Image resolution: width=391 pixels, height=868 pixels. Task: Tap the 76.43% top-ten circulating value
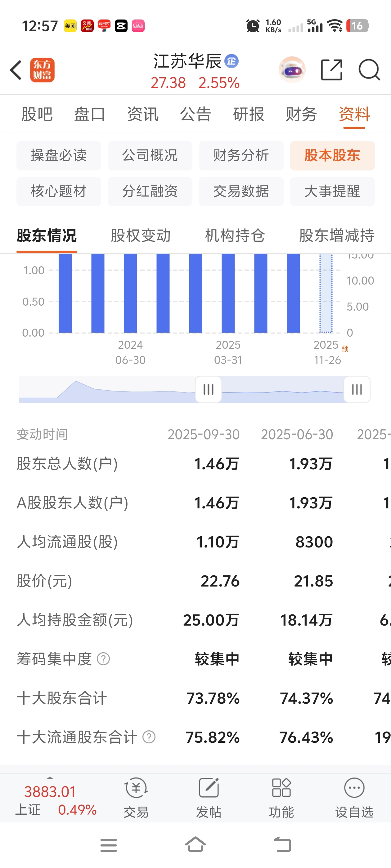point(306,737)
